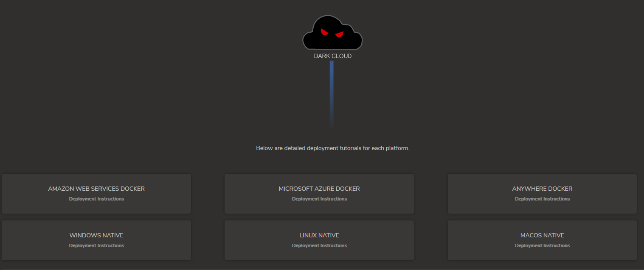
Task: Click the DARK CLOUD text label
Action: 332,56
